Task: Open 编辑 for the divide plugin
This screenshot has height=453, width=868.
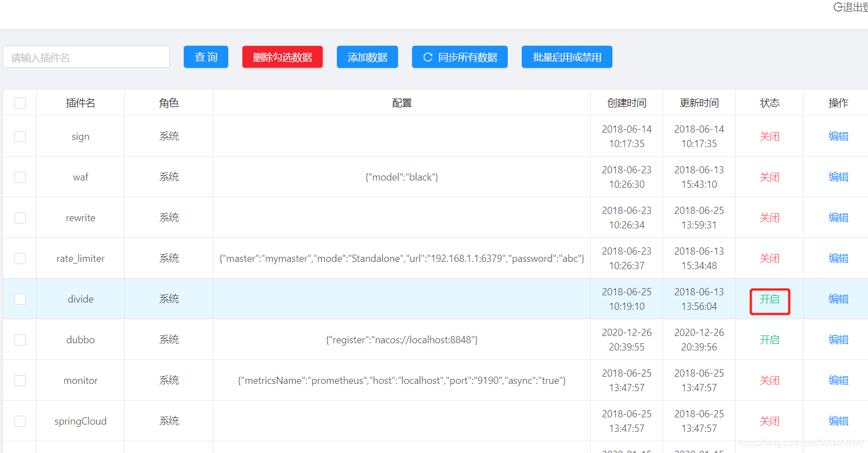Action: [x=838, y=299]
